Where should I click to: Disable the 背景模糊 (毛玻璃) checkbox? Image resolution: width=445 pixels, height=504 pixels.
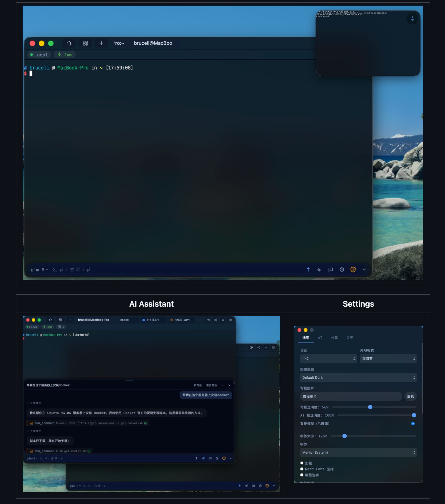[413, 424]
